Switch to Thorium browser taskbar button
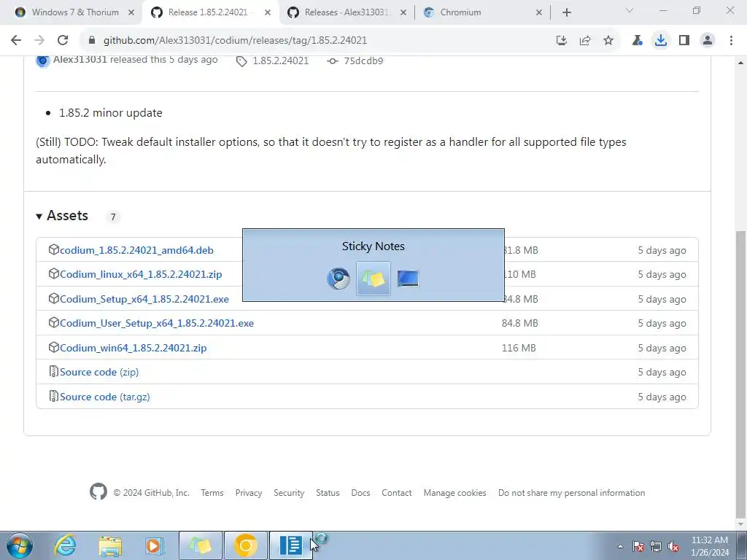747x560 pixels. click(x=246, y=545)
